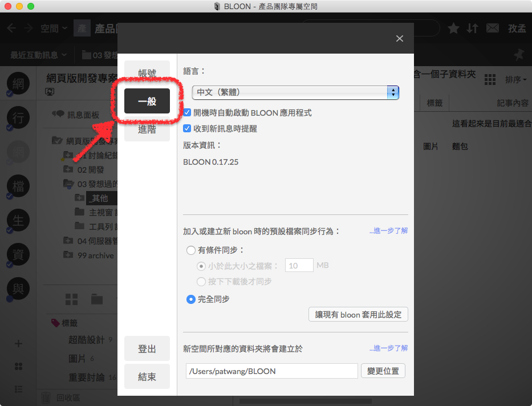This screenshot has height=406, width=532.
Task: Select the 資 space avatar in sidebar
Action: click(x=18, y=254)
